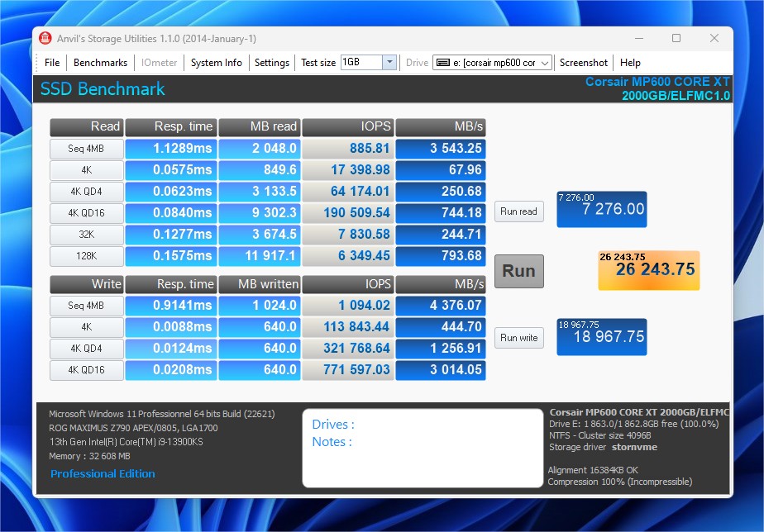Click the read 4K QD4 test button
This screenshot has width=764, height=532.
86,192
